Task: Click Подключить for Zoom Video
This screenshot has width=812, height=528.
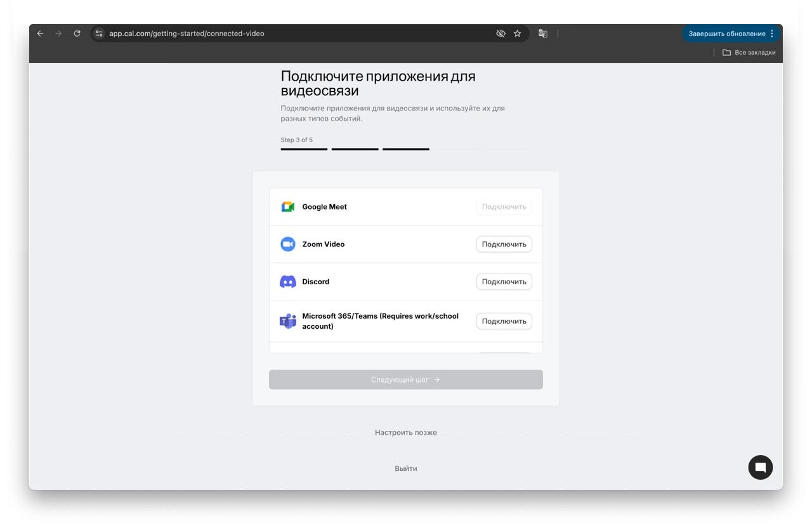Action: click(504, 244)
